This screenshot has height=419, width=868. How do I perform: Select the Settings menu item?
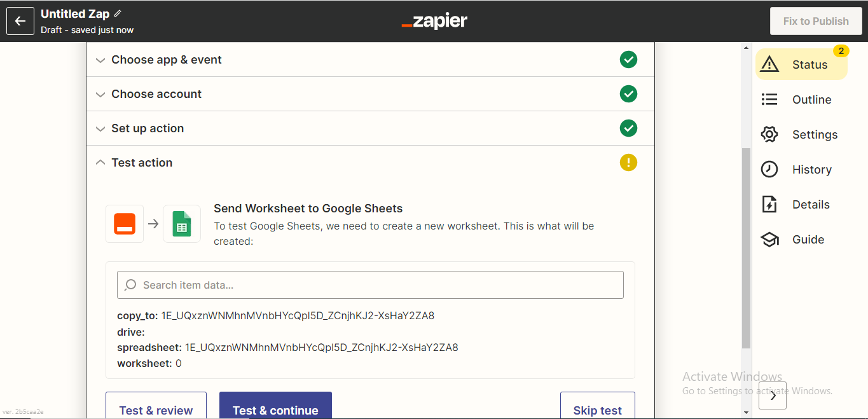815,135
